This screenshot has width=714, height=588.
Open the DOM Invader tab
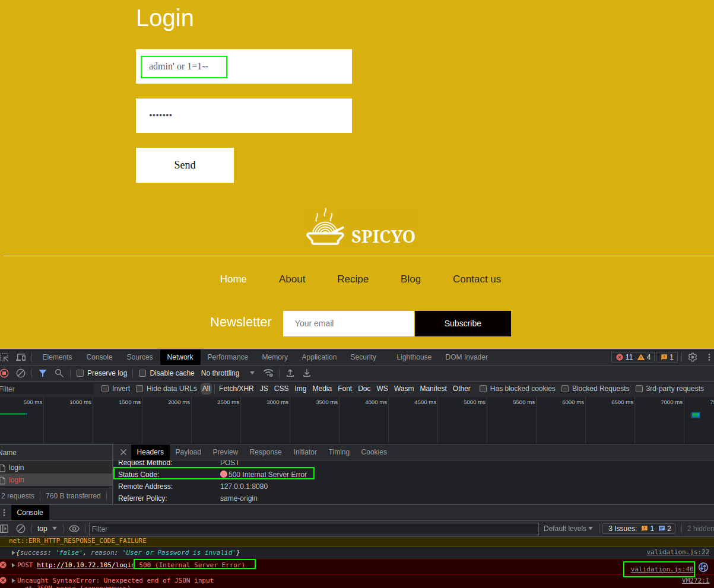pos(467,357)
